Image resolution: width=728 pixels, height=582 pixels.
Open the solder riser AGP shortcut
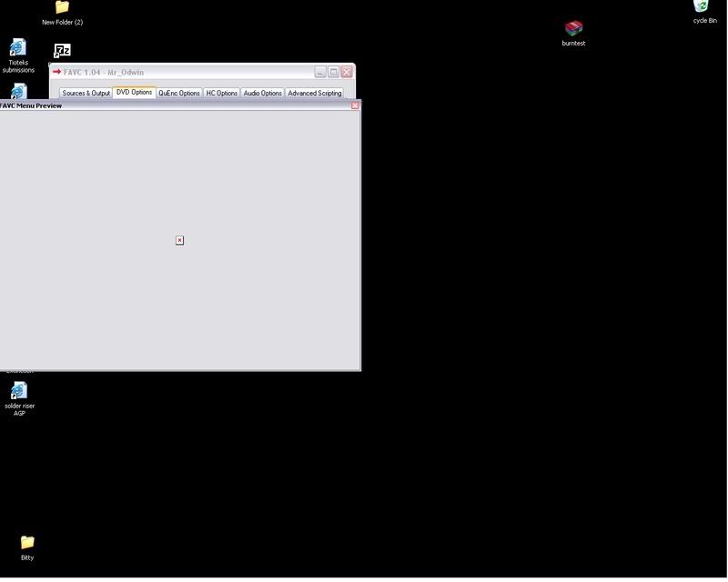click(x=18, y=391)
